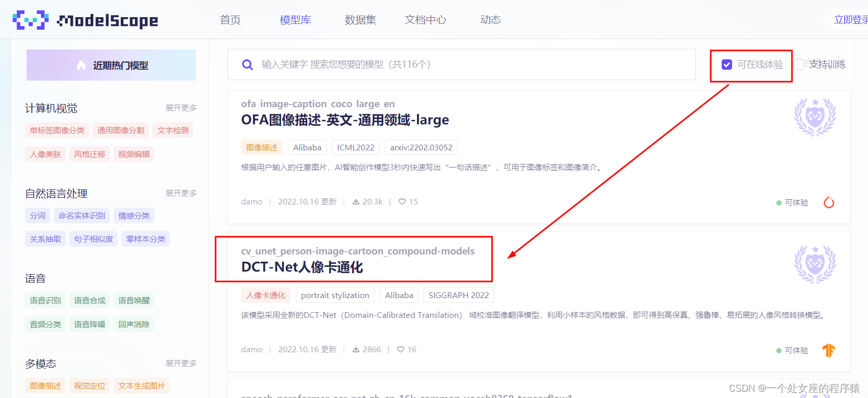
Task: Filter by 语音唤醒 tag
Action: (134, 300)
